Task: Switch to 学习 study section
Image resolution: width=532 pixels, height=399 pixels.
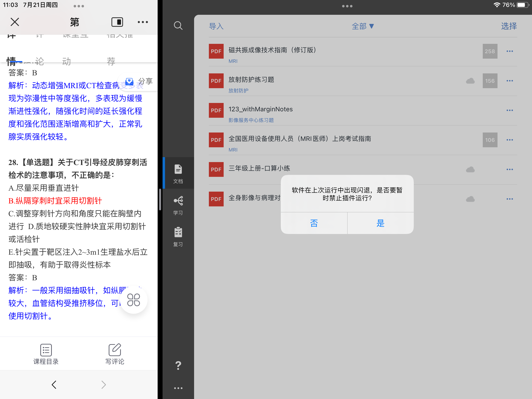Action: [x=178, y=206]
